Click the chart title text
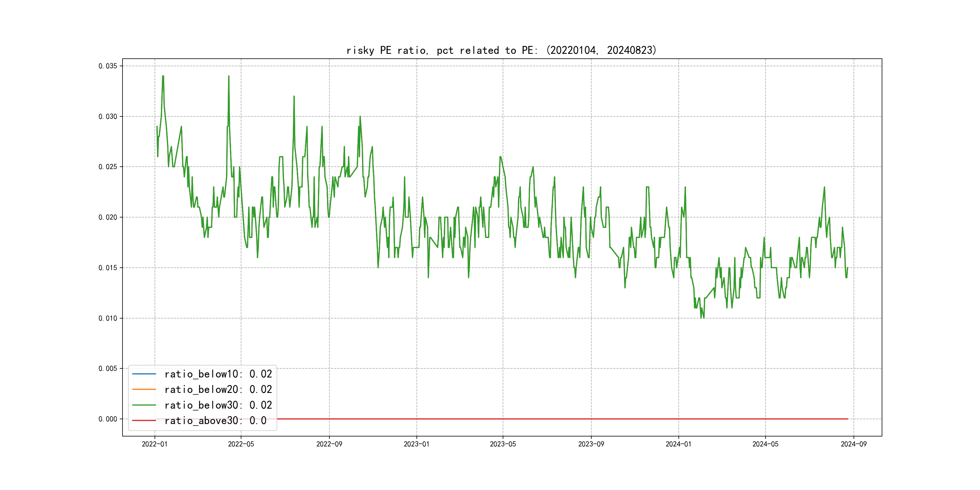 (x=501, y=50)
